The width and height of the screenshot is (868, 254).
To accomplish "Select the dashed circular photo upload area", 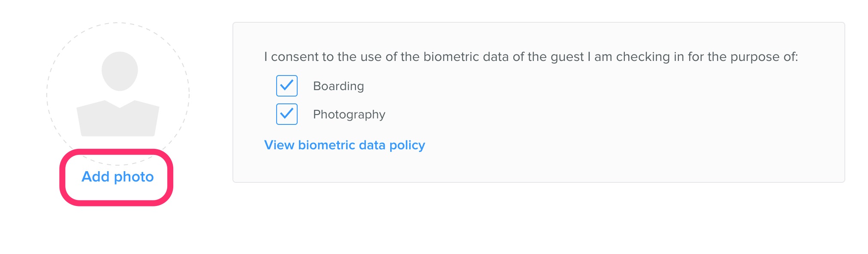I will pyautogui.click(x=118, y=94).
